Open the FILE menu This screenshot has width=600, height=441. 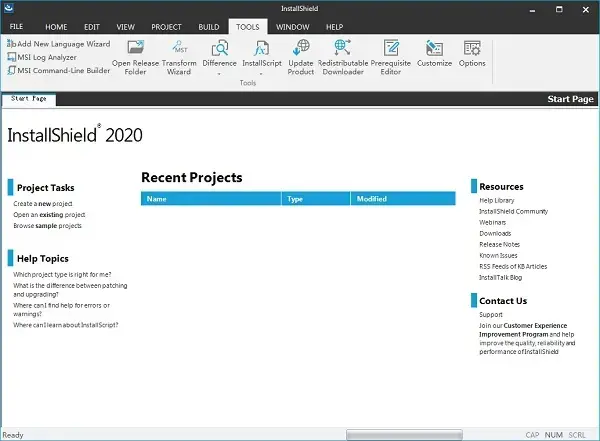click(16, 27)
